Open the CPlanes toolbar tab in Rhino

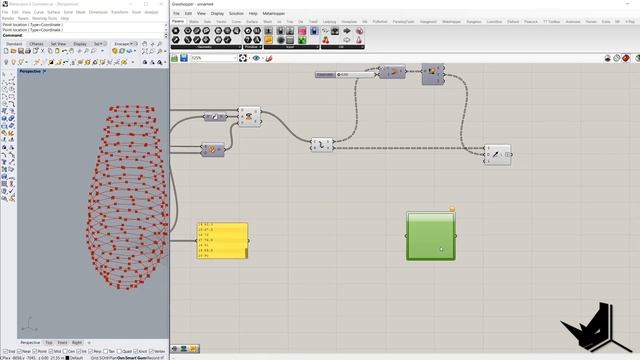pyautogui.click(x=36, y=44)
